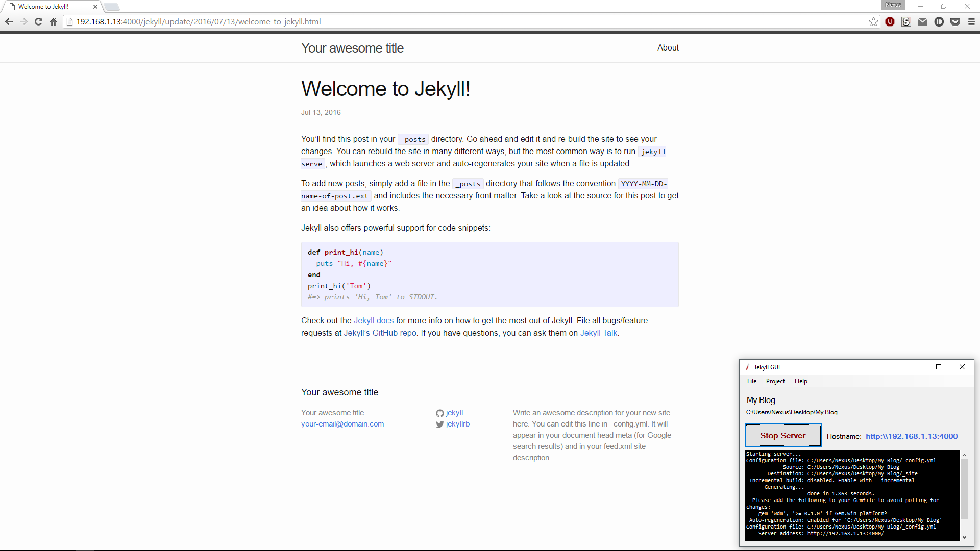
Task: Open Jekyll's GitHub repo link
Action: click(x=380, y=333)
